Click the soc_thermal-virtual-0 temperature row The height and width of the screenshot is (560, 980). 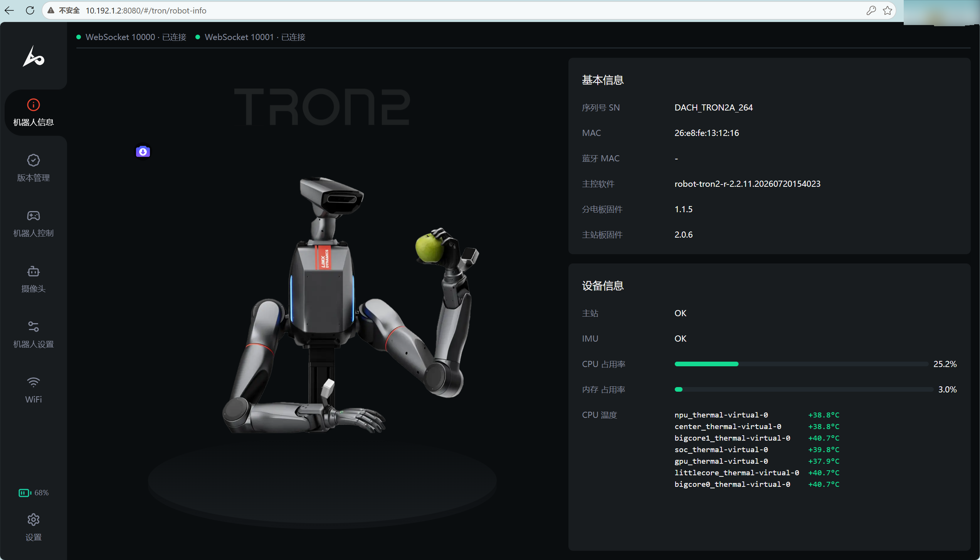point(757,449)
